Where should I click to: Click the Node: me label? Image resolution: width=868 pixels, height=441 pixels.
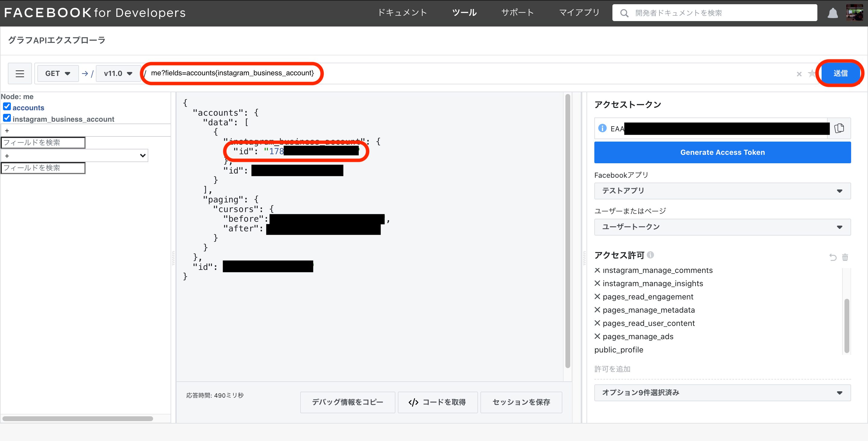coord(17,97)
